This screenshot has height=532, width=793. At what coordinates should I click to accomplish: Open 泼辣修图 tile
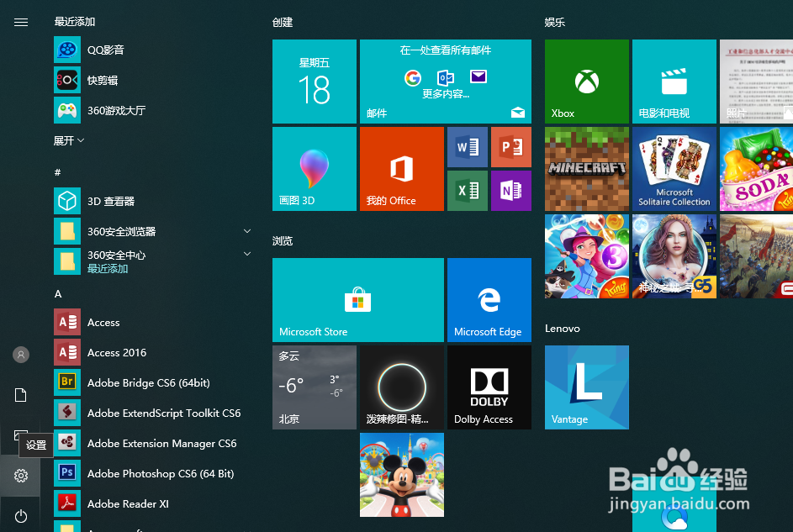[402, 387]
